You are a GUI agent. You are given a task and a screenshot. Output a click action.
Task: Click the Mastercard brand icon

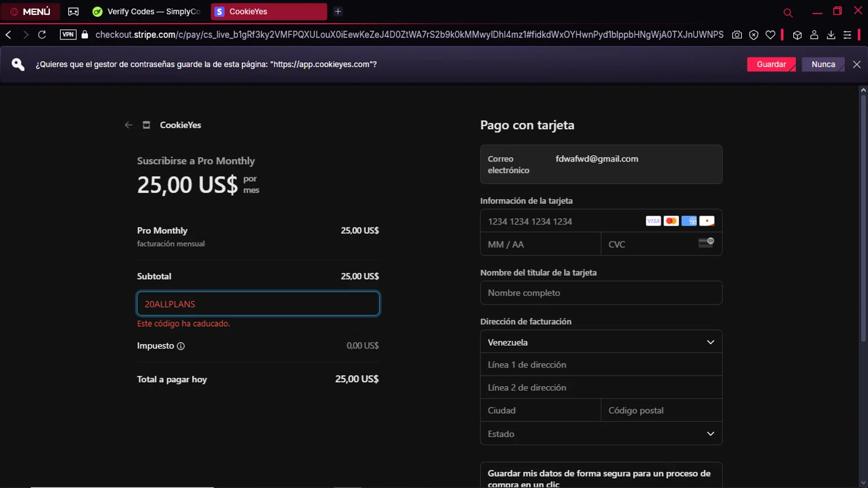pos(671,221)
